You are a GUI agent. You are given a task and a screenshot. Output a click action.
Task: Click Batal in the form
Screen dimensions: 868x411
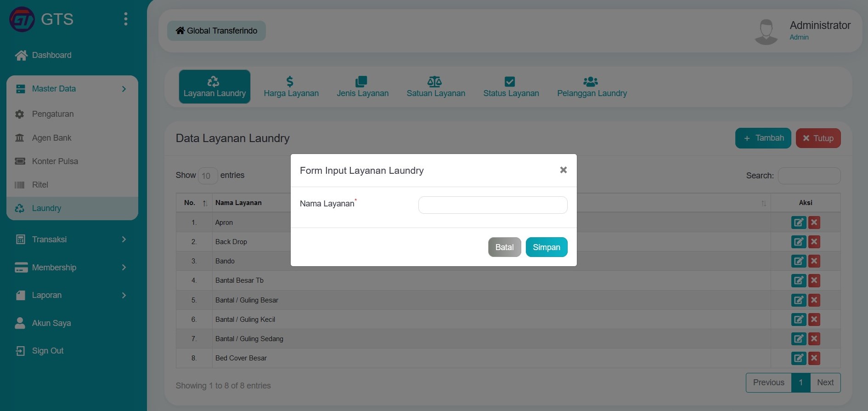[x=504, y=247]
